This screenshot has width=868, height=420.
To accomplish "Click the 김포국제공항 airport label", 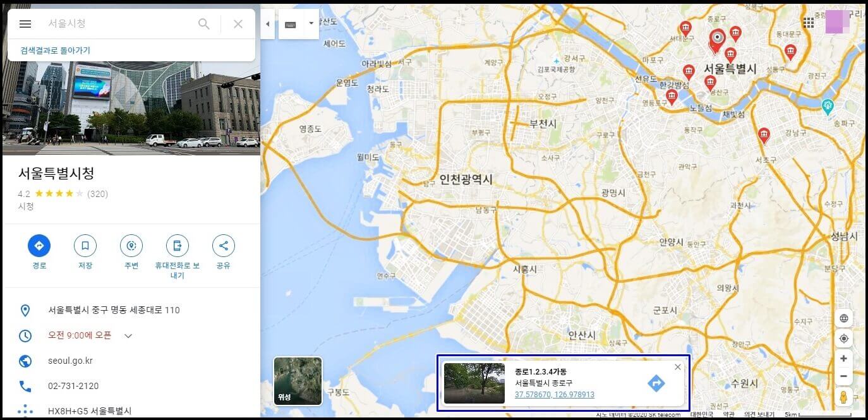I will point(556,69).
